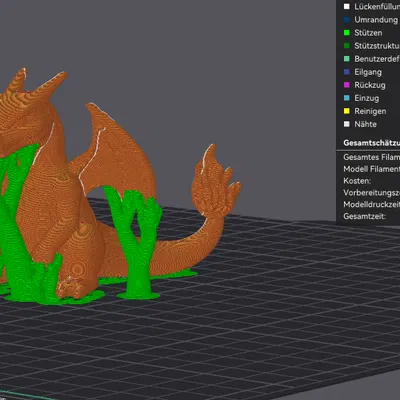Click the Umrandung dark blue swatch
The height and width of the screenshot is (400, 400).
click(347, 20)
